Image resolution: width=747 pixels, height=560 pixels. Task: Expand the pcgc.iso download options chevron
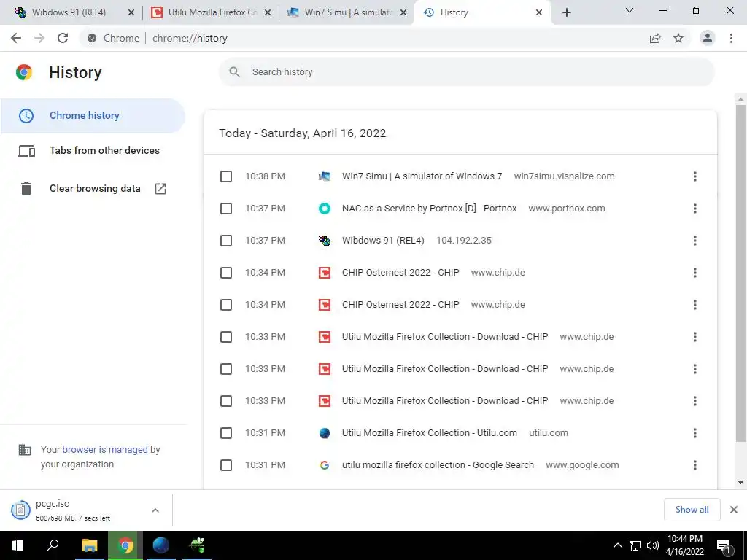tap(155, 510)
